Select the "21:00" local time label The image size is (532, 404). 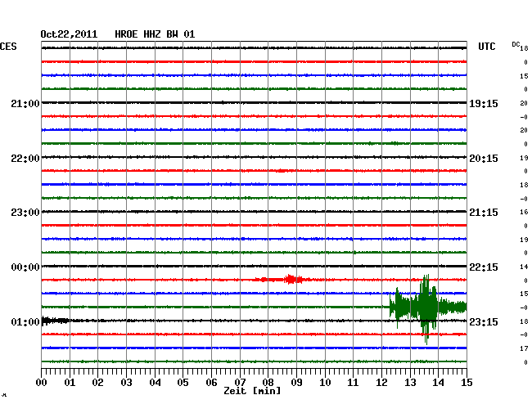click(25, 103)
